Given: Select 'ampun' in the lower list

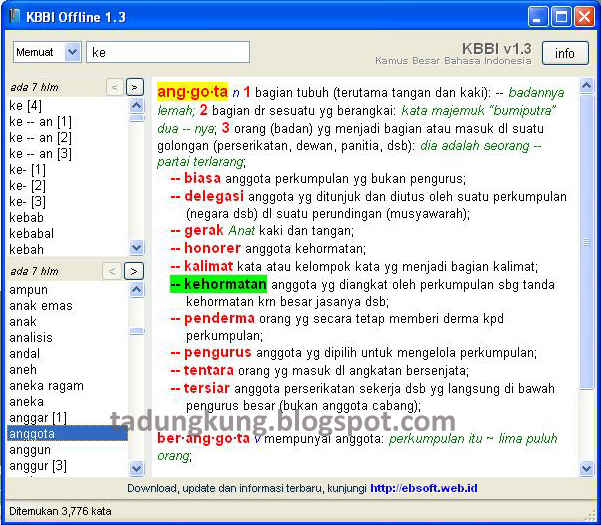Looking at the screenshot, I should tap(28, 290).
